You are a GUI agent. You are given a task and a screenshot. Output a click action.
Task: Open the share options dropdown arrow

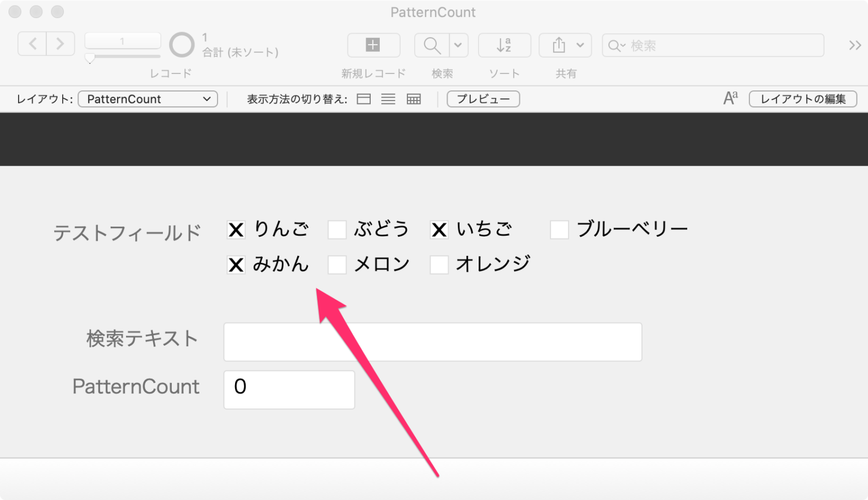coord(580,45)
